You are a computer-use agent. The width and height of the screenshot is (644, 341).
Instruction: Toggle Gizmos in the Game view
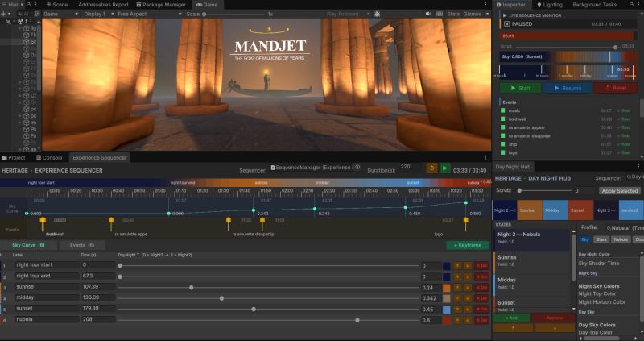472,14
